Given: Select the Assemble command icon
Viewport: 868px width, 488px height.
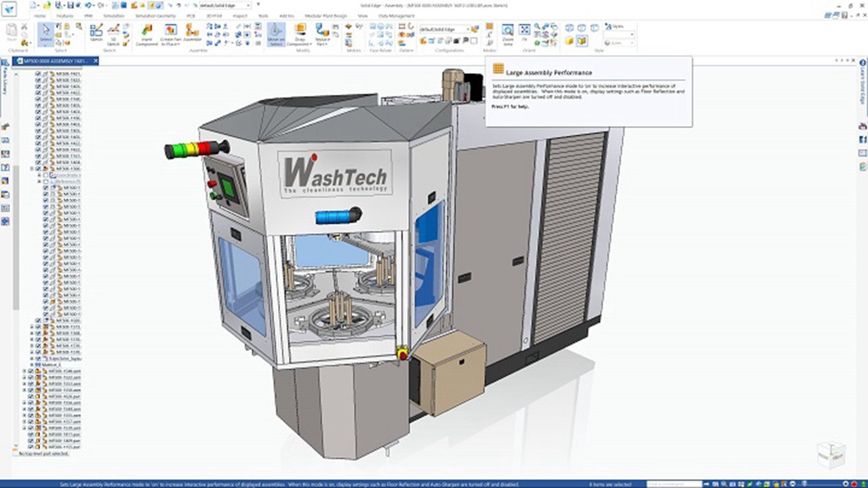Looking at the screenshot, I should [x=192, y=33].
